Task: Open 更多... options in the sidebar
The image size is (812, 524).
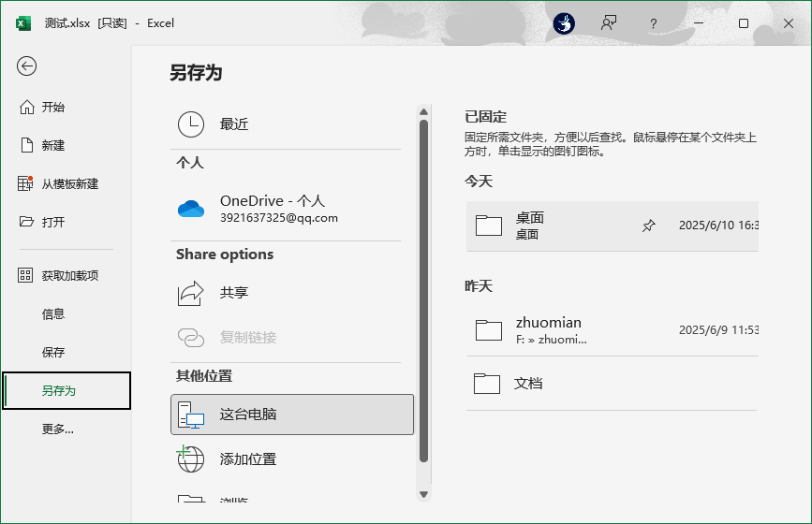Action: tap(66, 429)
